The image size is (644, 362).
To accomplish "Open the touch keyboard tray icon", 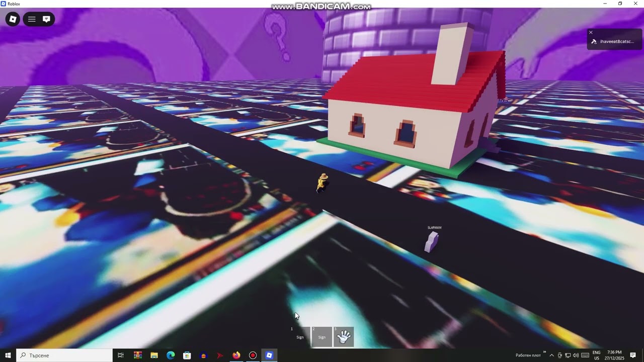I will point(585,355).
